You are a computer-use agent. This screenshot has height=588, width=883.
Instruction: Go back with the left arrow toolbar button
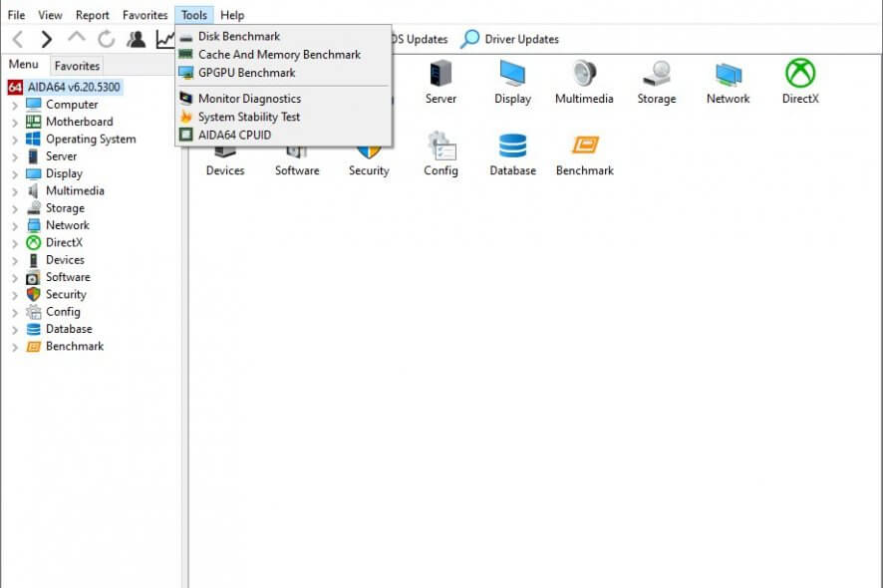(18, 39)
